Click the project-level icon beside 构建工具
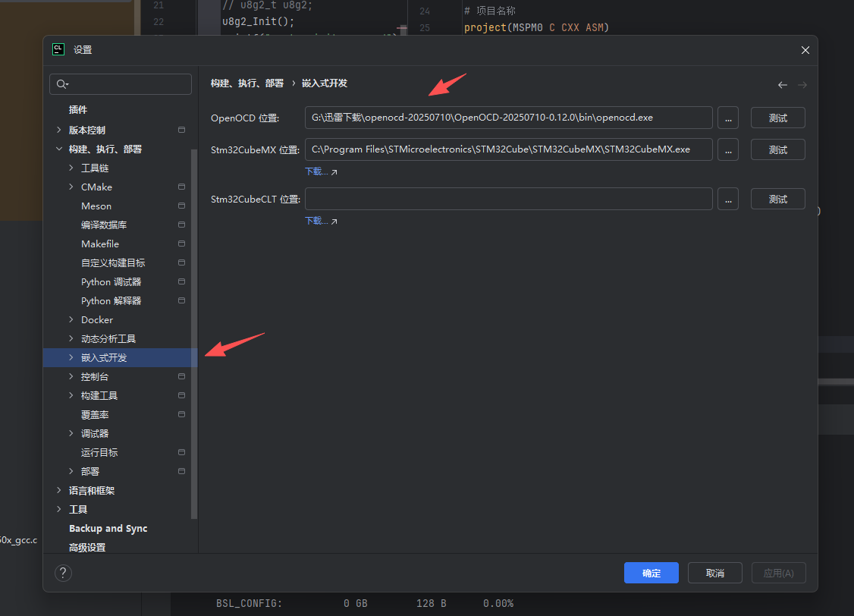Viewport: 854px width, 616px height. tap(181, 395)
